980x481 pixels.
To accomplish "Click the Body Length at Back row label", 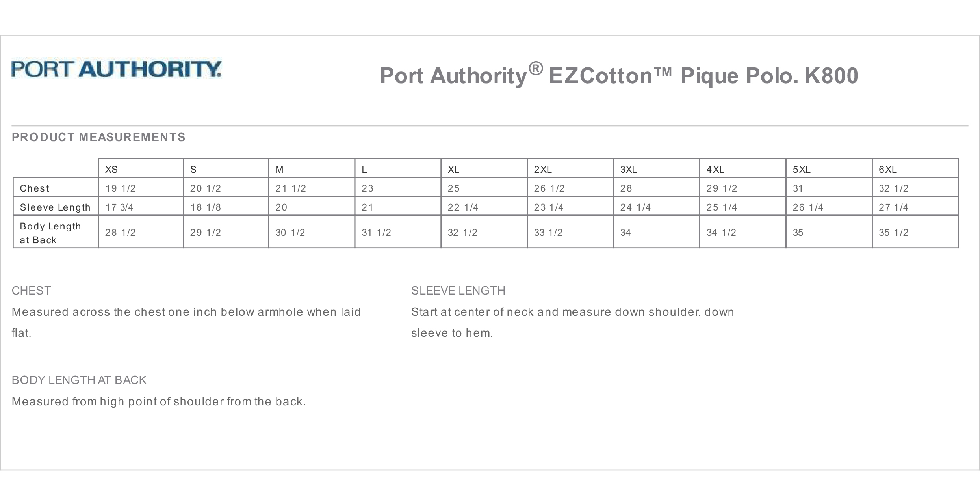I will coord(50,233).
